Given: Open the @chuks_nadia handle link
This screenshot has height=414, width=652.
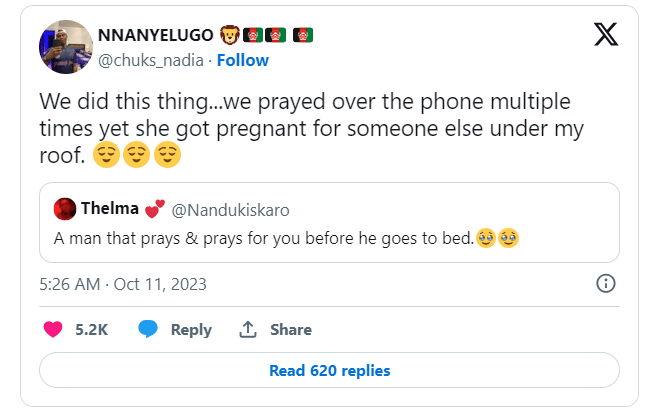Looking at the screenshot, I should 151,60.
